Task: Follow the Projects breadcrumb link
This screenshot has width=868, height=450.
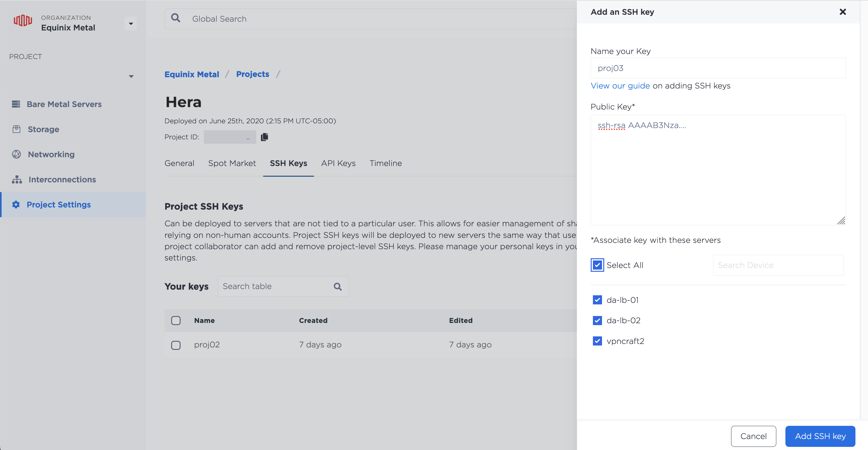Action: (252, 74)
